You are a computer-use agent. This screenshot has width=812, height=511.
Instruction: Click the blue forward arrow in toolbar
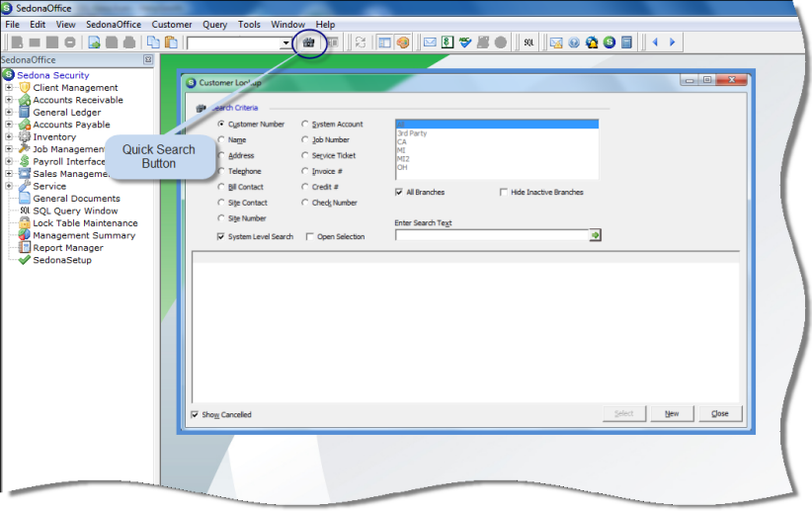tap(672, 43)
